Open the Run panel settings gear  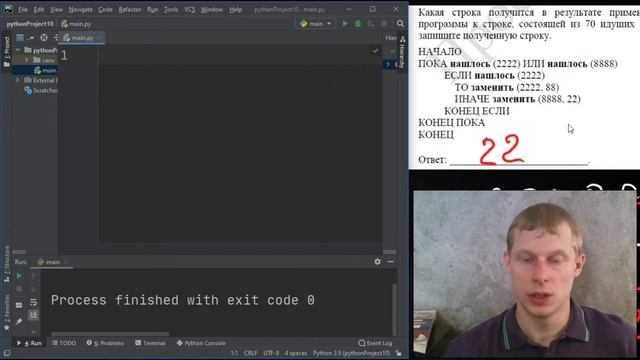pos(378,262)
